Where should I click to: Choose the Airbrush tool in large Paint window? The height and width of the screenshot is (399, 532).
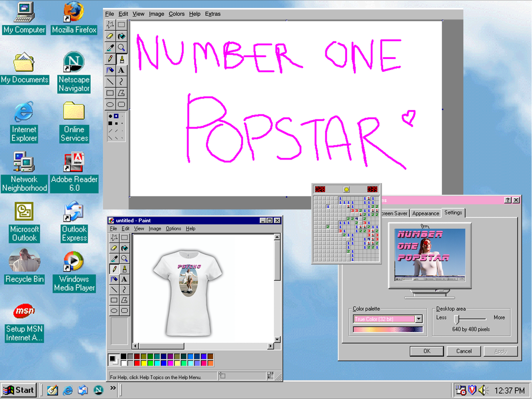click(110, 70)
